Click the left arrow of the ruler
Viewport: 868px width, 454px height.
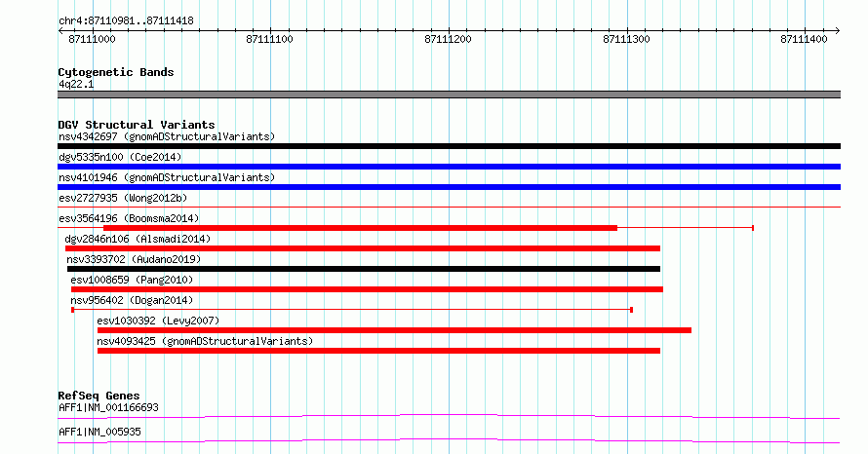(60, 31)
